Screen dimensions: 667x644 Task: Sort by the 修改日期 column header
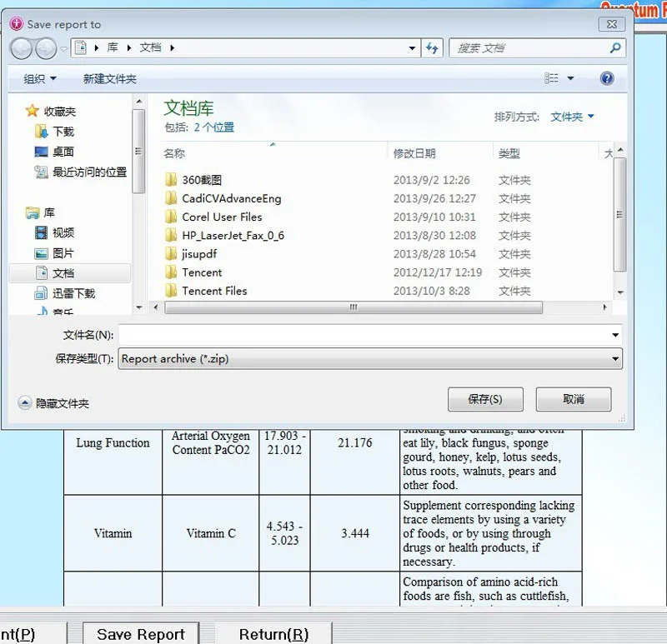(x=414, y=153)
